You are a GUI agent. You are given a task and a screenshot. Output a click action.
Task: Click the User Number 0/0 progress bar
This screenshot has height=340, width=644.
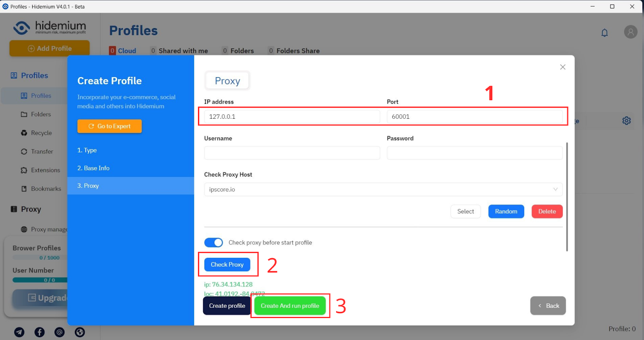[40, 280]
